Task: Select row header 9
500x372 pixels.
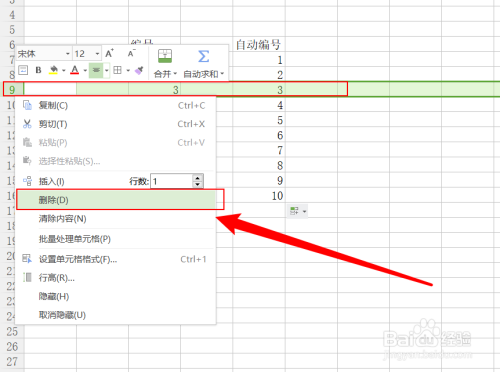Action: tap(12, 90)
